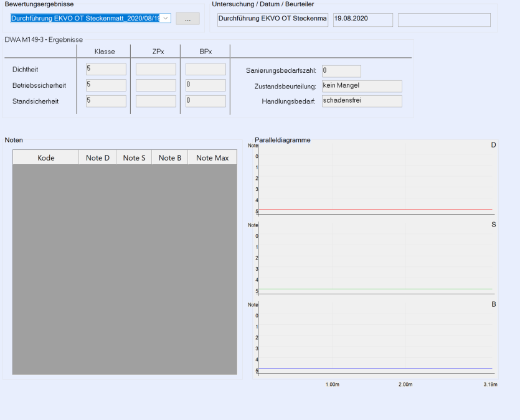
Task: Select the Betriebssicherheit BPx field
Action: (206, 85)
